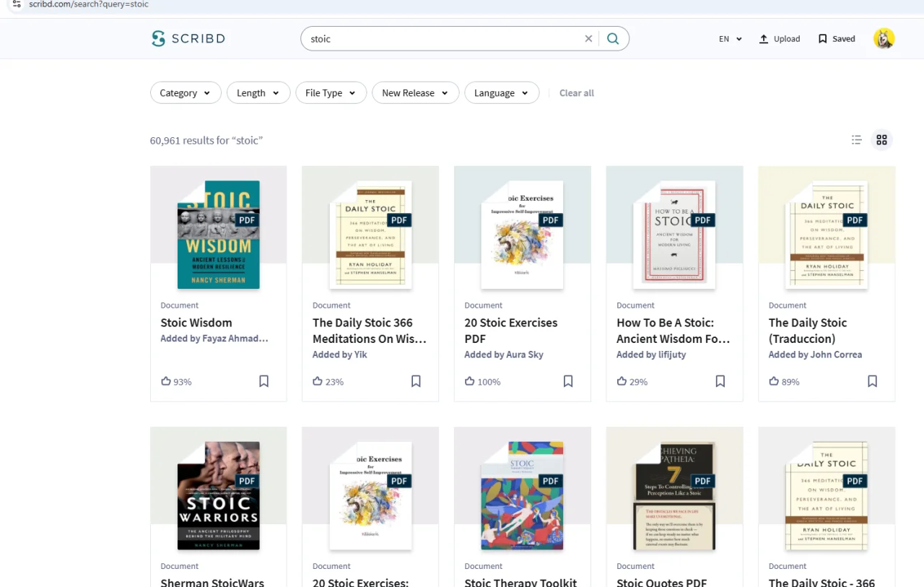Switch to grid view layout

coord(881,140)
